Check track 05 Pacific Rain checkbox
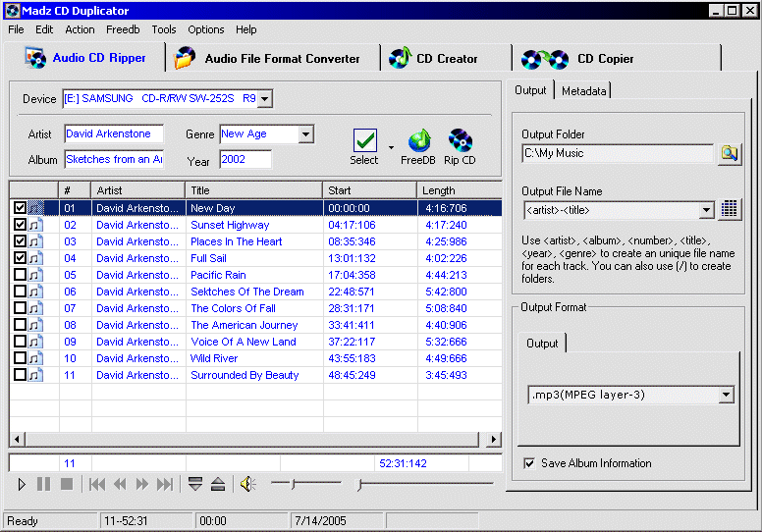 coord(20,275)
